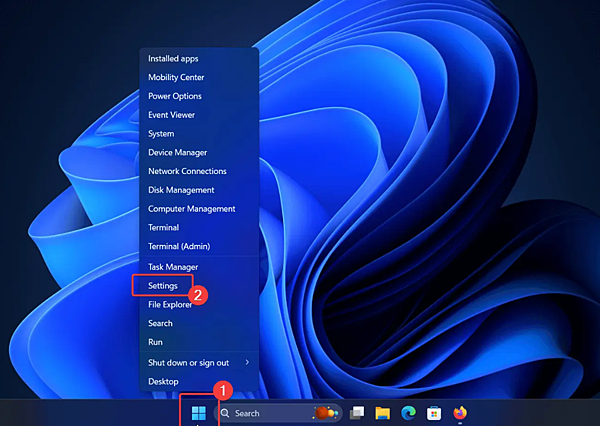Open Device Manager
Viewport: 600px width, 426px height.
(x=199, y=152)
